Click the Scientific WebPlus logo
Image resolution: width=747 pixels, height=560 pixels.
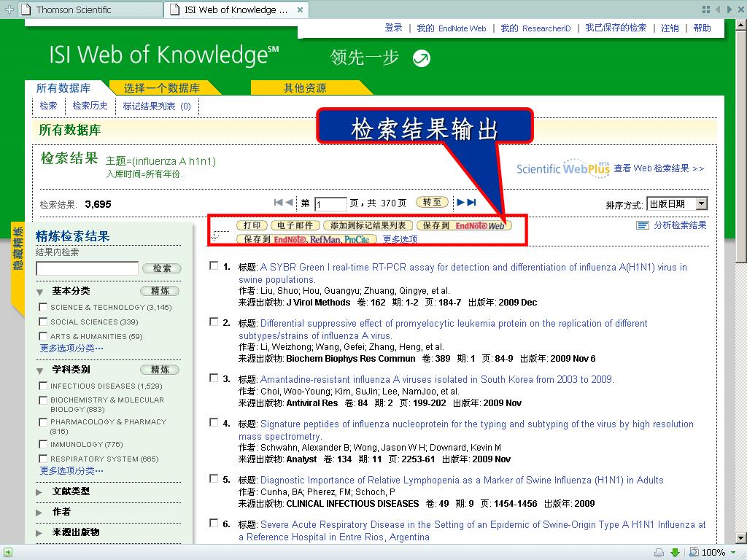tap(563, 168)
